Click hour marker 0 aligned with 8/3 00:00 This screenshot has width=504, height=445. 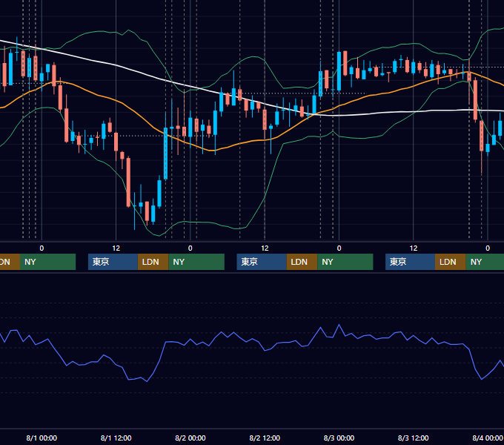(x=339, y=248)
